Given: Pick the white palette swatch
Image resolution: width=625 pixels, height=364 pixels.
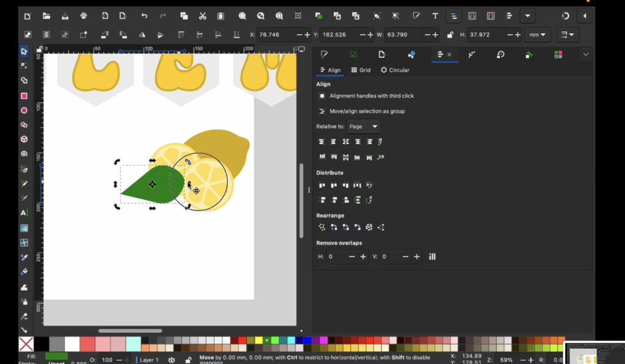Looking at the screenshot, I should tap(72, 344).
